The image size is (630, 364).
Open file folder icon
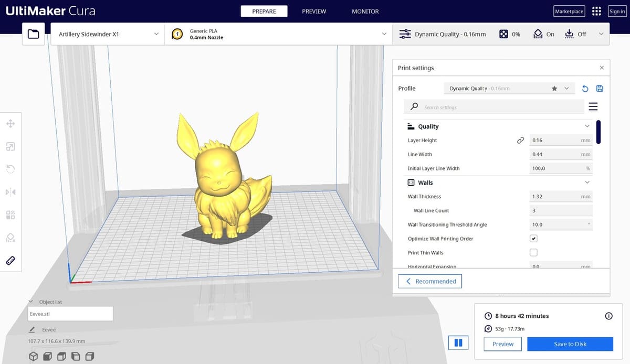coord(34,34)
